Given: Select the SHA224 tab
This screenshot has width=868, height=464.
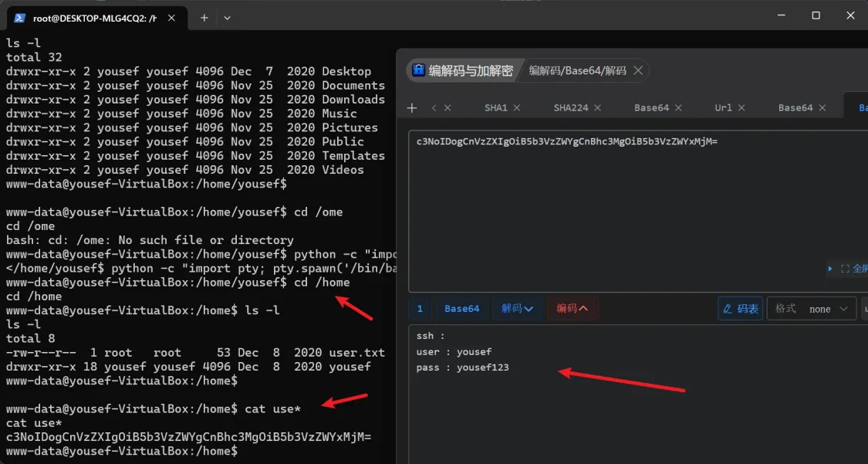Looking at the screenshot, I should [x=570, y=108].
